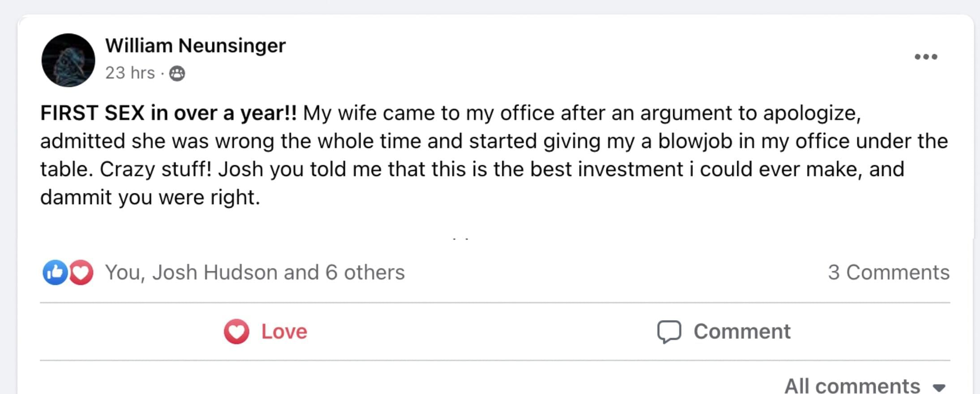
Task: Open the "All comments" sort dropdown
Action: [x=852, y=386]
